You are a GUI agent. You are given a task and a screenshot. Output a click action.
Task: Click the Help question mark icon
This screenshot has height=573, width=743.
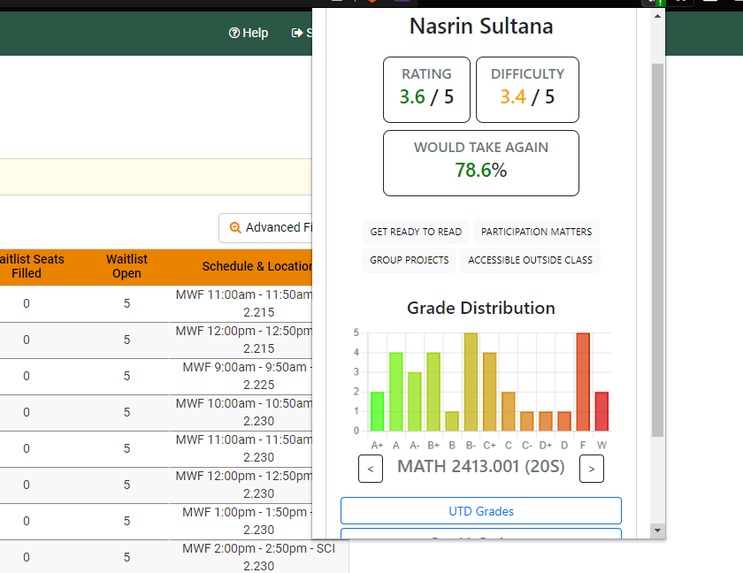point(234,33)
